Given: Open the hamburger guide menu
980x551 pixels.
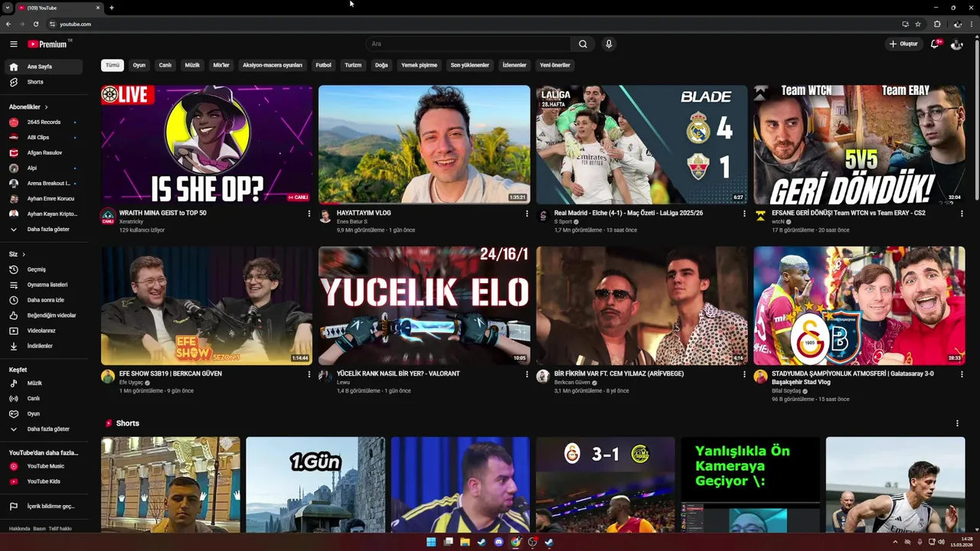Looking at the screenshot, I should pos(13,44).
